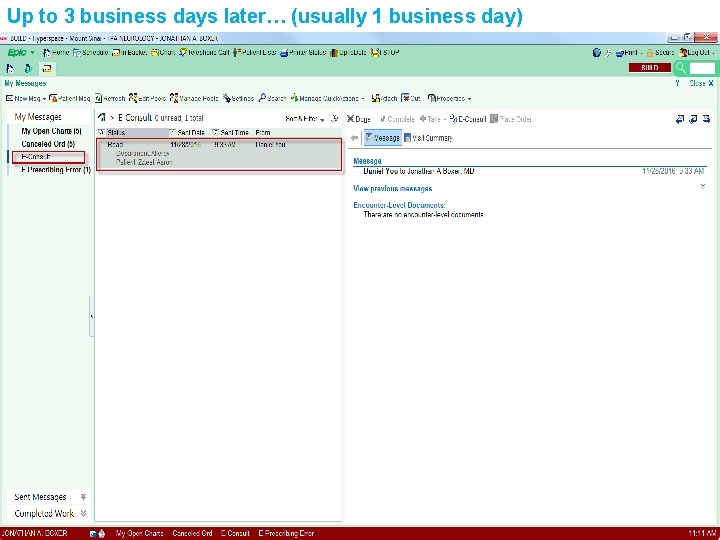The height and width of the screenshot is (540, 720).
Task: Click the Out button
Action: (411, 98)
